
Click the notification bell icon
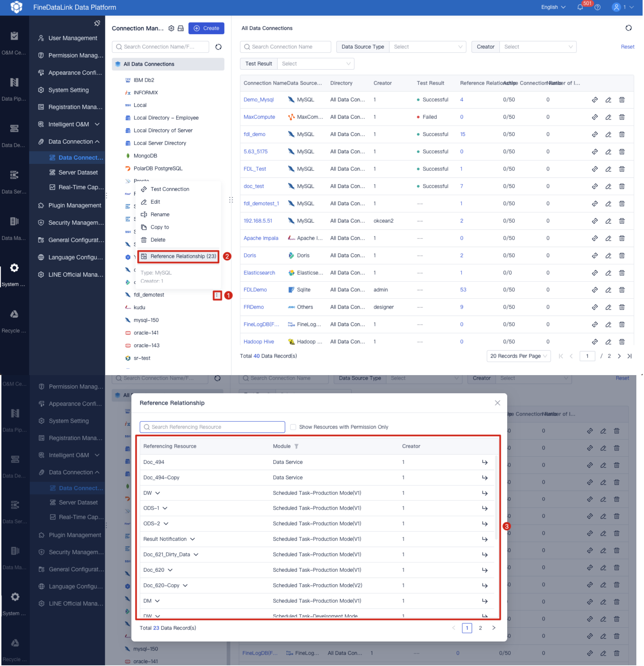click(x=580, y=7)
